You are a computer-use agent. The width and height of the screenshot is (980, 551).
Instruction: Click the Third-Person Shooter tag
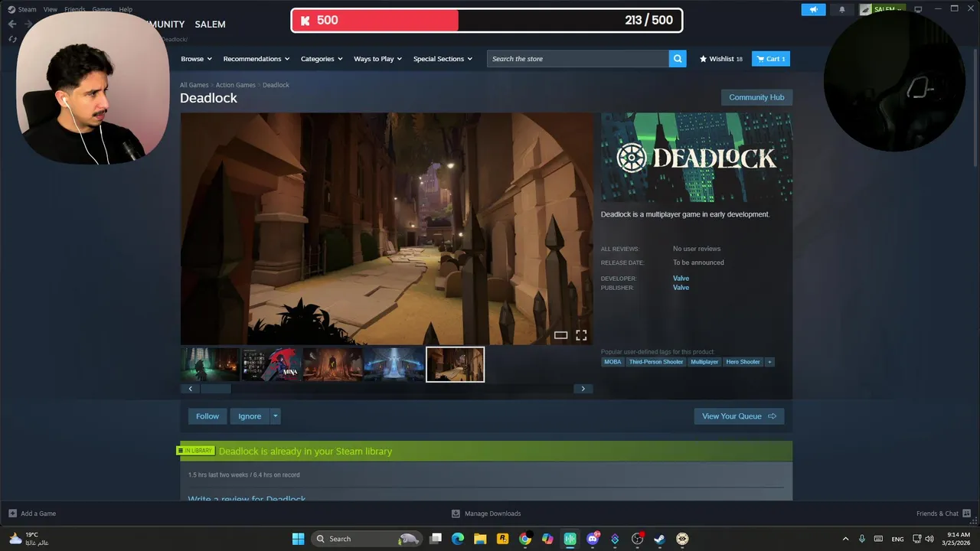tap(655, 362)
